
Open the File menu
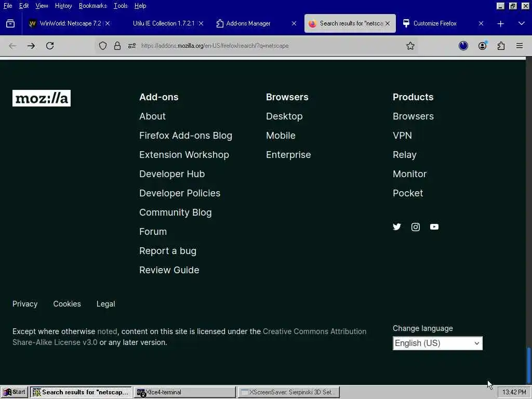pos(8,6)
